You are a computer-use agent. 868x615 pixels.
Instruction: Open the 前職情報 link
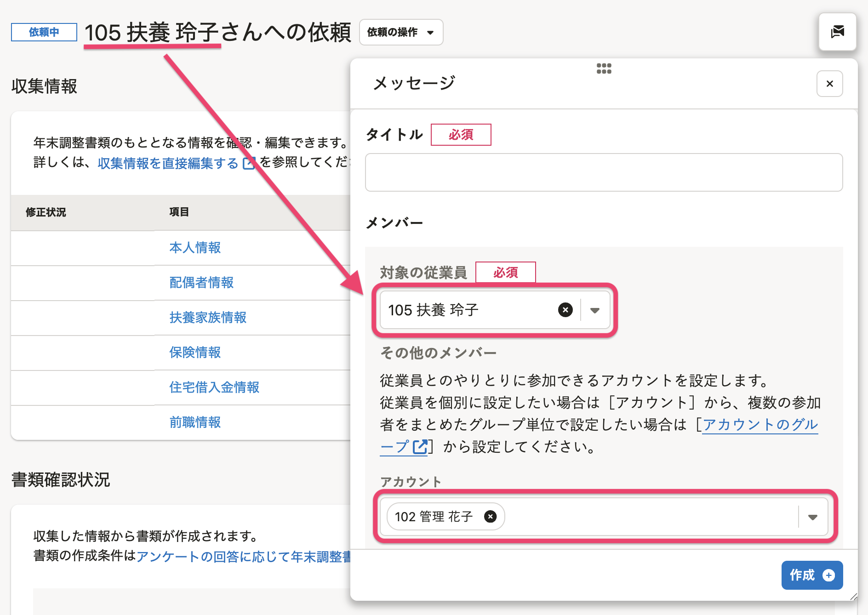tap(195, 422)
